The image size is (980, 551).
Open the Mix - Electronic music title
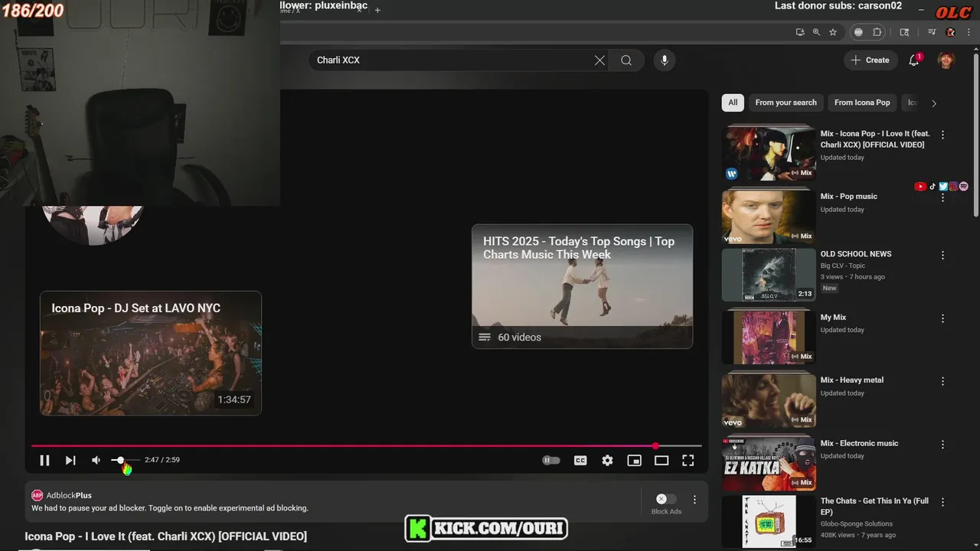[x=859, y=443]
